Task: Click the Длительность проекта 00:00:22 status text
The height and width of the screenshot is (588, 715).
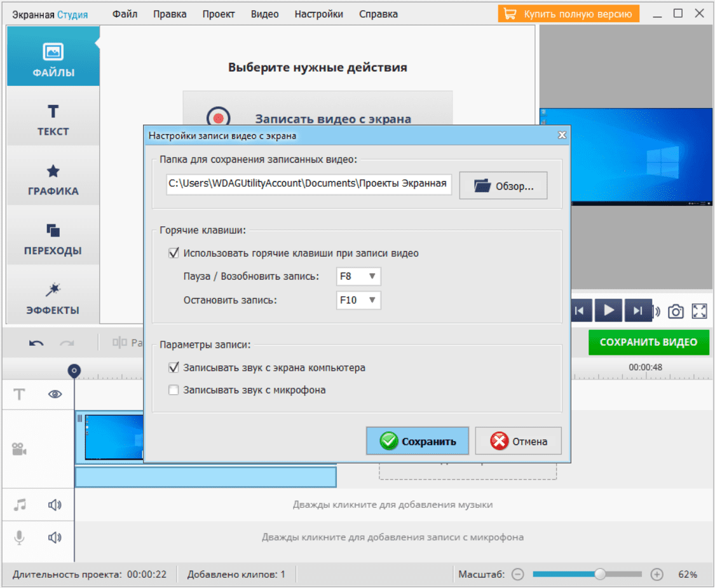Action: point(90,574)
